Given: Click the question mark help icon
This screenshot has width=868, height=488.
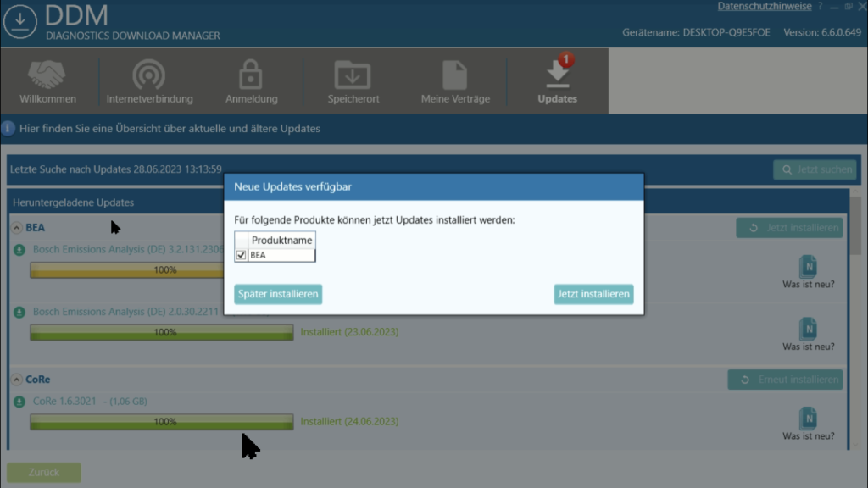Looking at the screenshot, I should (820, 6).
